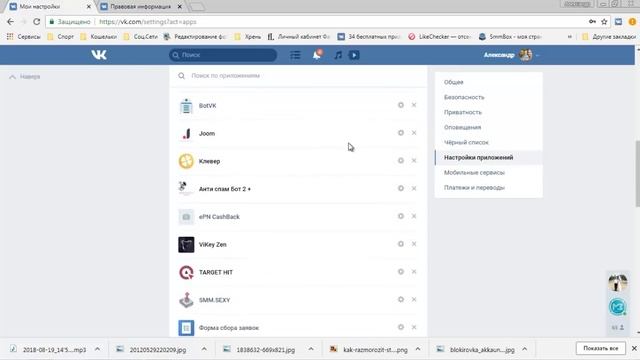
Task: Remove the Joom app
Action: (414, 133)
